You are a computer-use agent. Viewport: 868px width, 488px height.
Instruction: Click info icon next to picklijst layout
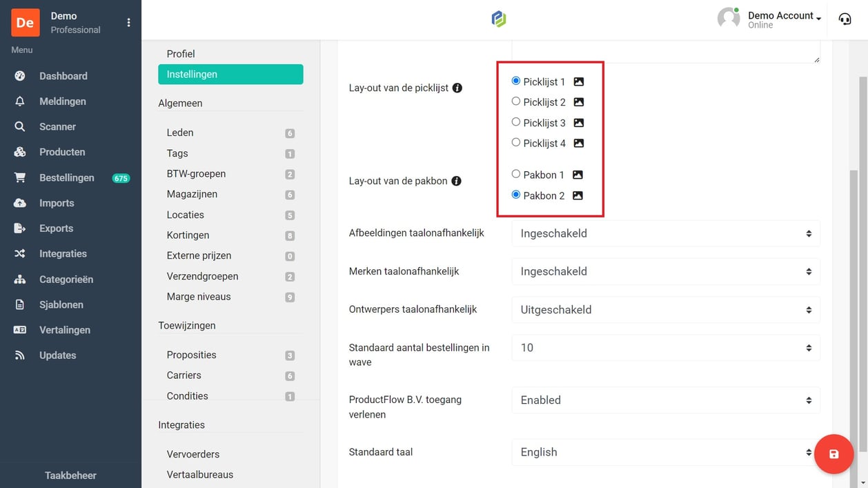[x=457, y=88]
